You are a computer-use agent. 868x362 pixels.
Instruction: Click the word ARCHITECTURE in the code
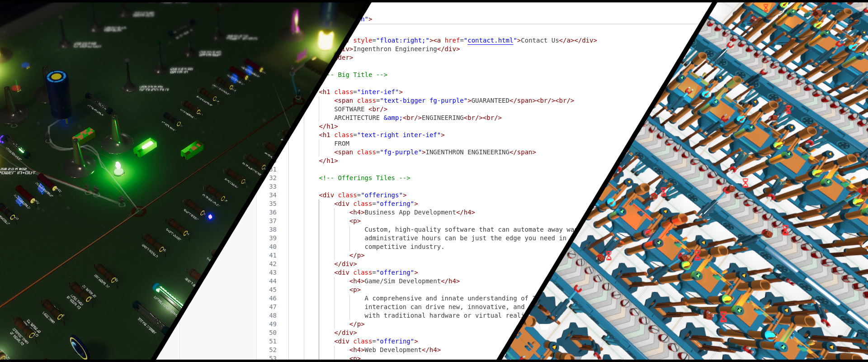point(357,118)
